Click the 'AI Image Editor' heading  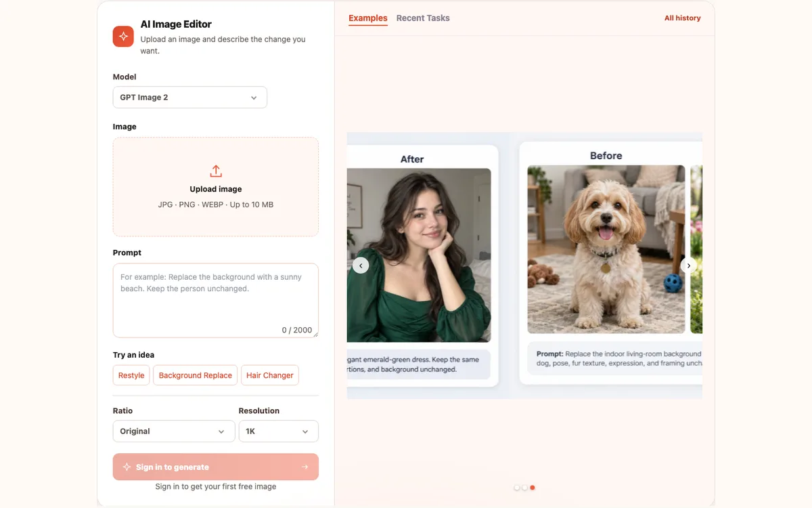(176, 24)
